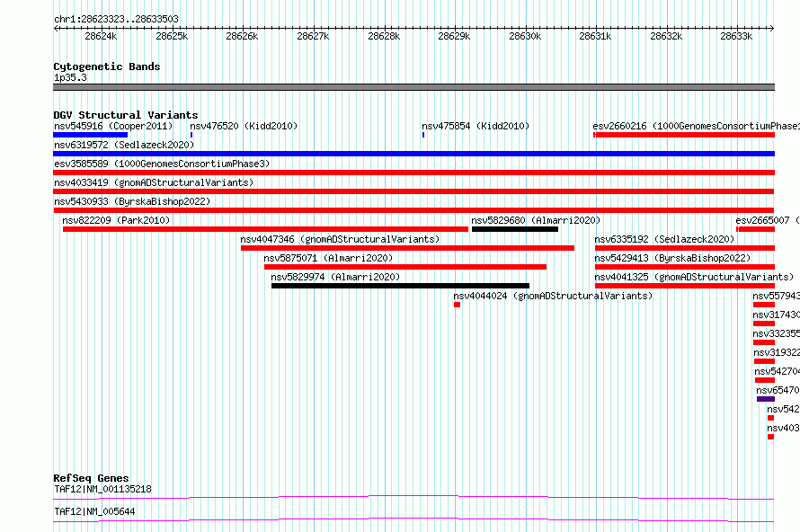This screenshot has width=800, height=532.
Task: Click the esv2660216 red variant bar
Action: click(x=684, y=135)
